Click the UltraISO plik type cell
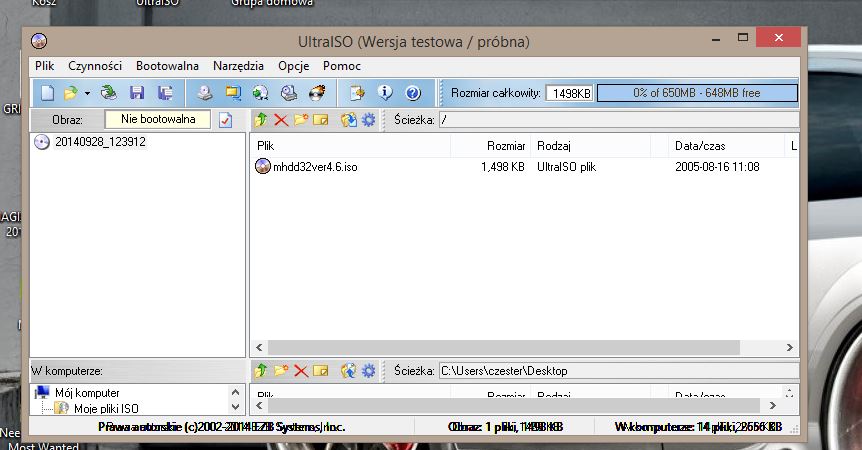The width and height of the screenshot is (862, 450). click(566, 167)
